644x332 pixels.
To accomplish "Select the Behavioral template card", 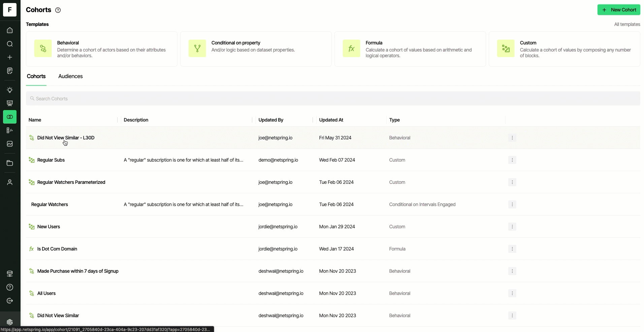I will [x=102, y=49].
